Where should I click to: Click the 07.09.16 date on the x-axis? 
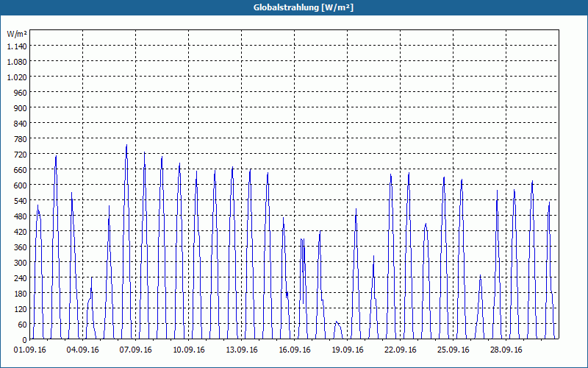[135, 350]
